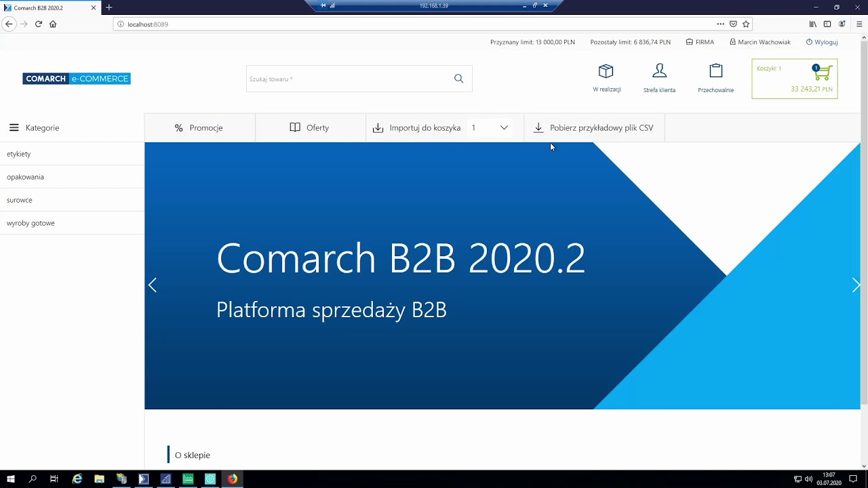Open browser library icon
This screenshot has height=488, width=868.
click(813, 24)
